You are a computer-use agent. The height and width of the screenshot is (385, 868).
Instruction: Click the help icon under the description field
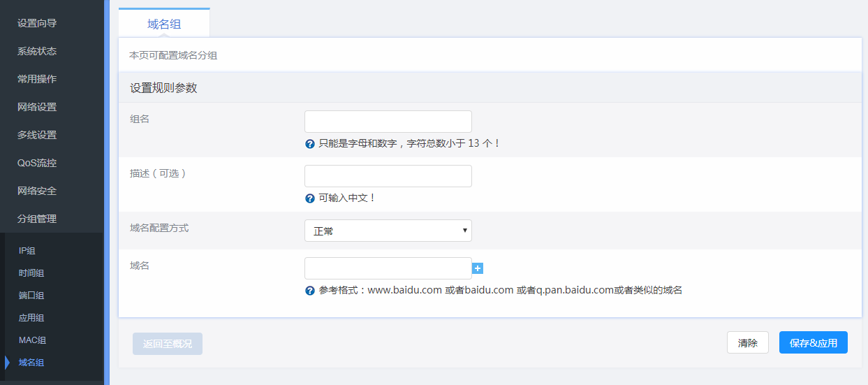pos(310,198)
